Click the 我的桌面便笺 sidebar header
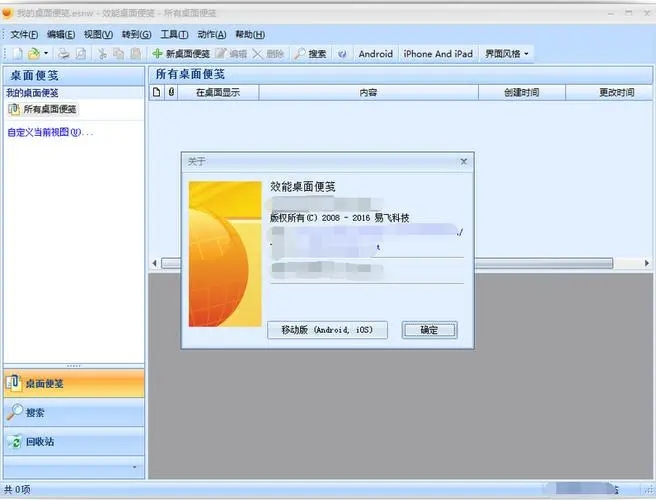The width and height of the screenshot is (656, 500). click(32, 93)
